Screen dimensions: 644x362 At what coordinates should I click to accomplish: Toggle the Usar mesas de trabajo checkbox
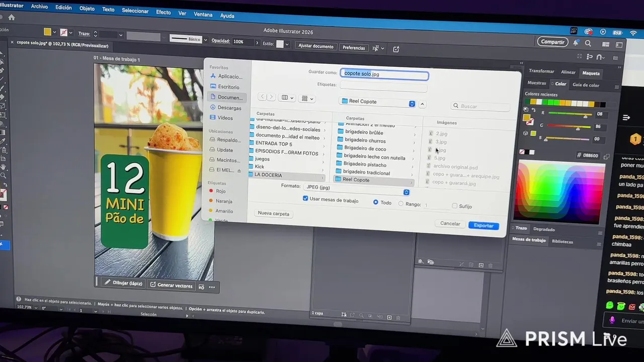305,199
